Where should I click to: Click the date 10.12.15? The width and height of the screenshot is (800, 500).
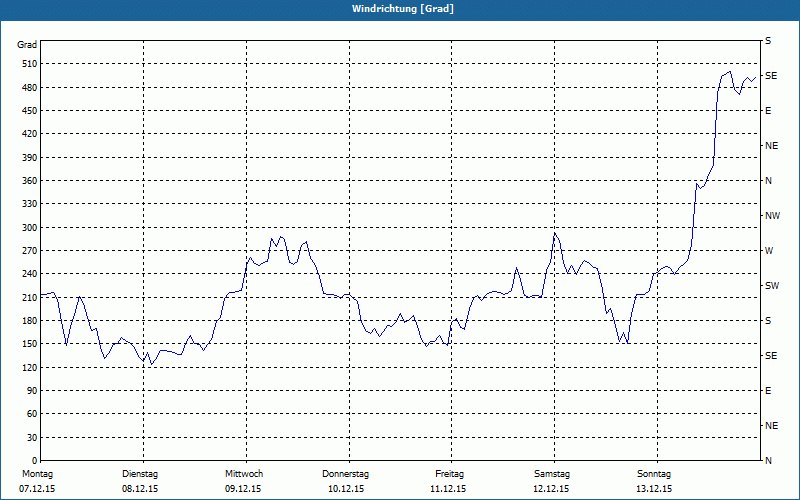[x=346, y=489]
